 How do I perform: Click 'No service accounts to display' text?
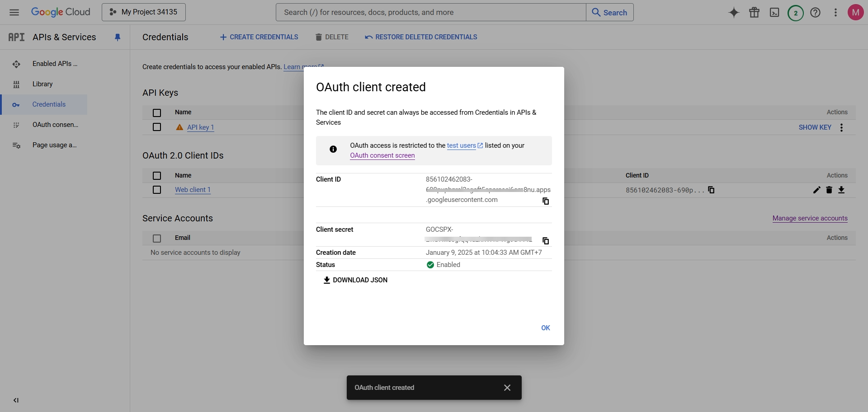click(x=195, y=253)
